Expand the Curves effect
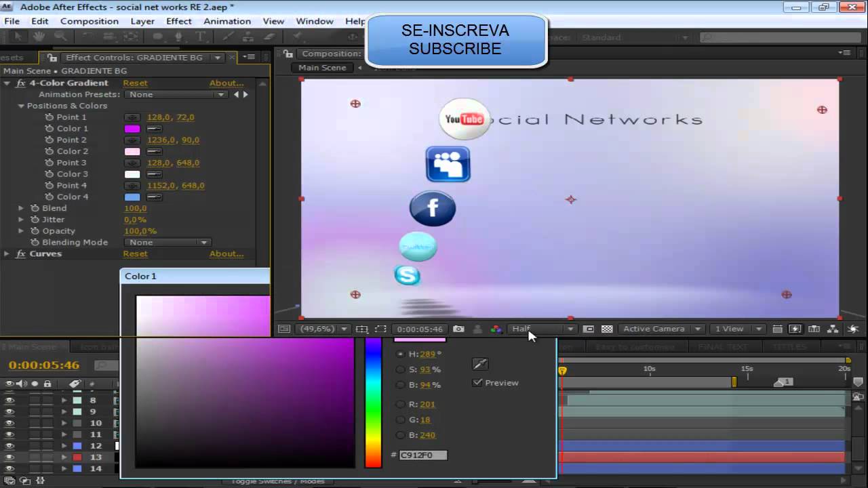 pyautogui.click(x=7, y=253)
